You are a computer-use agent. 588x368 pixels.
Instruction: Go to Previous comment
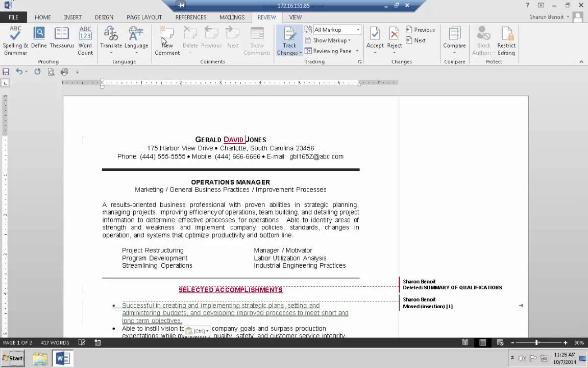pyautogui.click(x=211, y=37)
